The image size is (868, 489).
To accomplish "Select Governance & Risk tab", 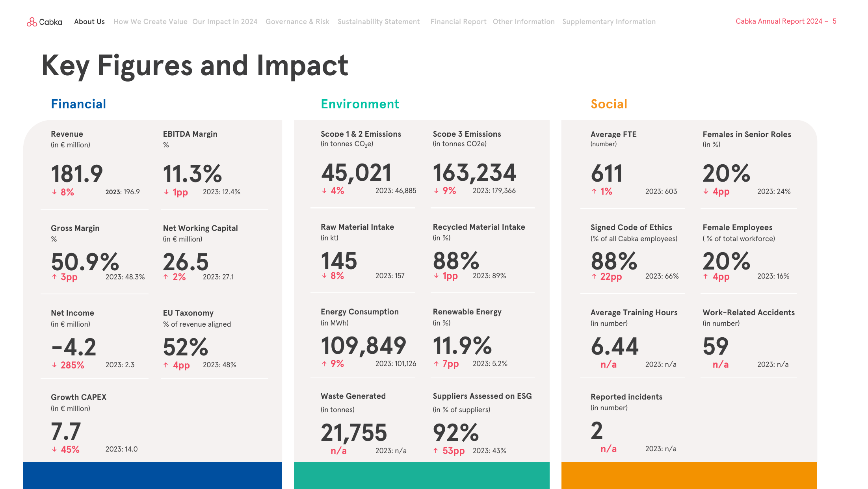I will click(297, 22).
